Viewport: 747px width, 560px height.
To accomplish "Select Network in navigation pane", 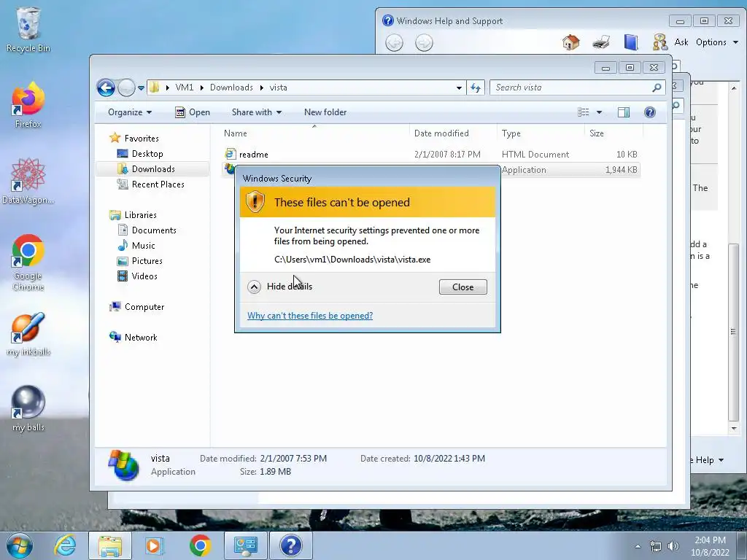I will (x=141, y=338).
